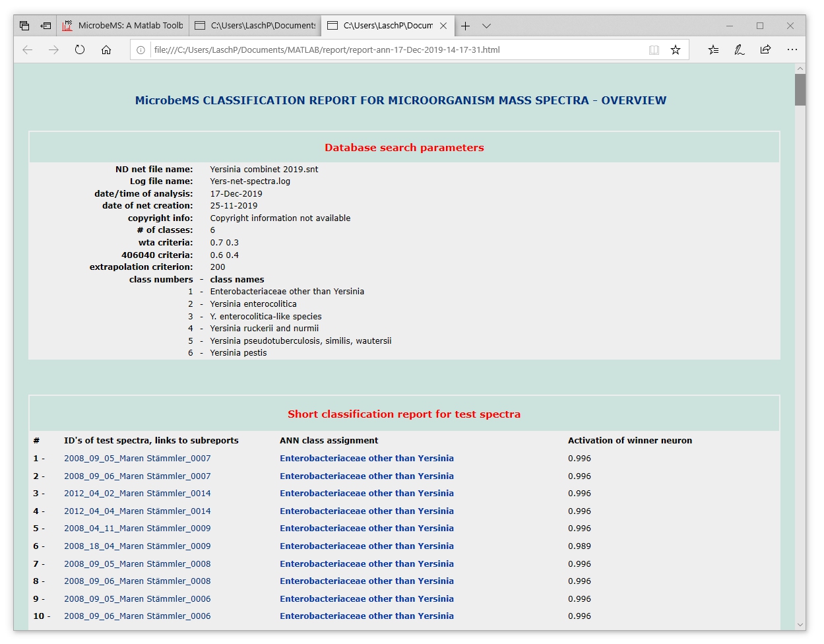This screenshot has height=644, width=824.
Task: Add page to favorites with star icon
Action: [676, 49]
